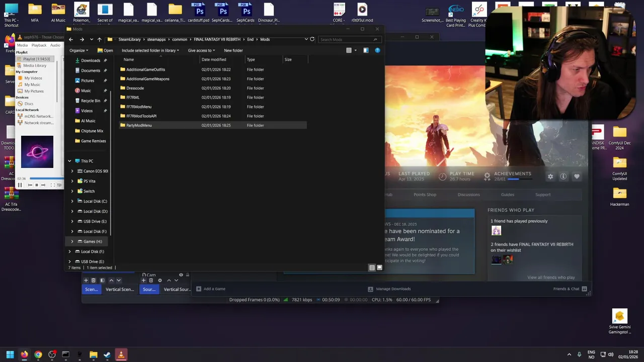Open address bar history dropdown

[x=306, y=39]
